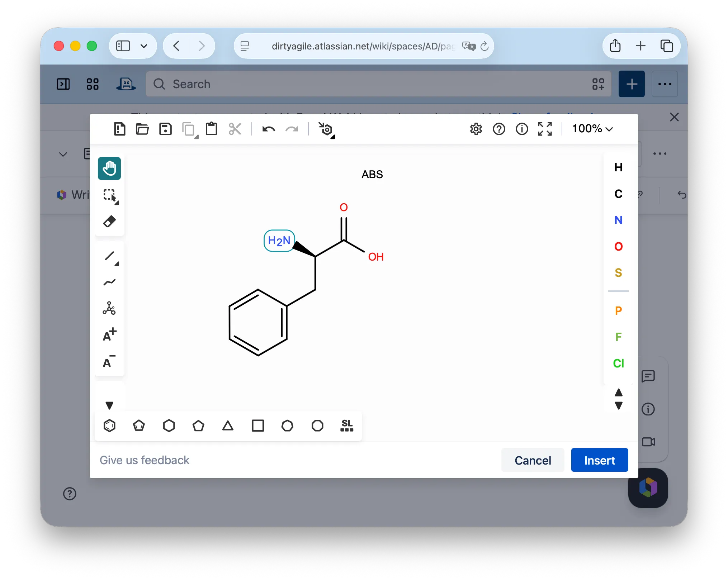Toggle fullscreen mode of the editor
The image size is (728, 580).
(x=545, y=129)
